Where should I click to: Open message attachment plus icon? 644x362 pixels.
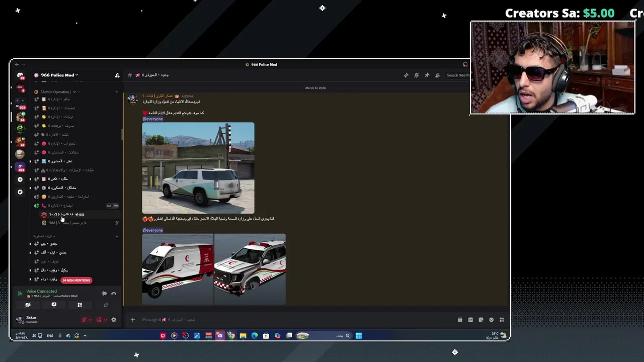pos(133,320)
